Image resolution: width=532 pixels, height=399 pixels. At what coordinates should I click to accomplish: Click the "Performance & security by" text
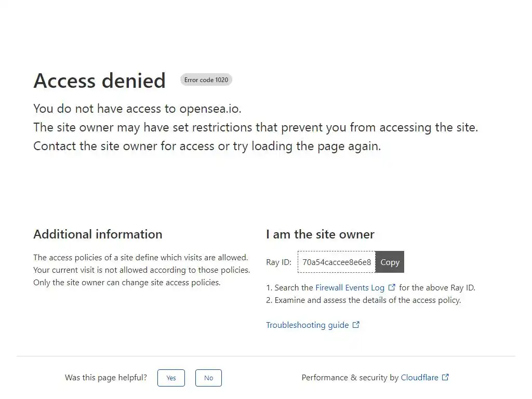pos(350,378)
